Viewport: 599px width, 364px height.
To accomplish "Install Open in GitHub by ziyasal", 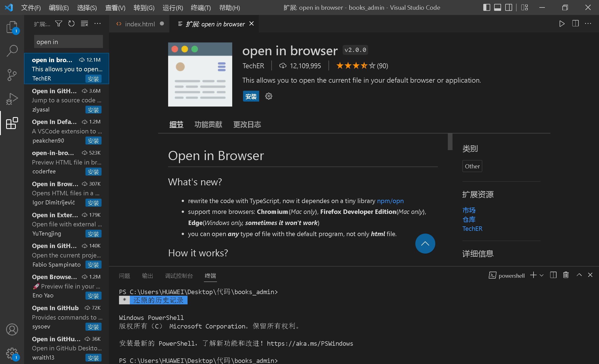I will 93,110.
